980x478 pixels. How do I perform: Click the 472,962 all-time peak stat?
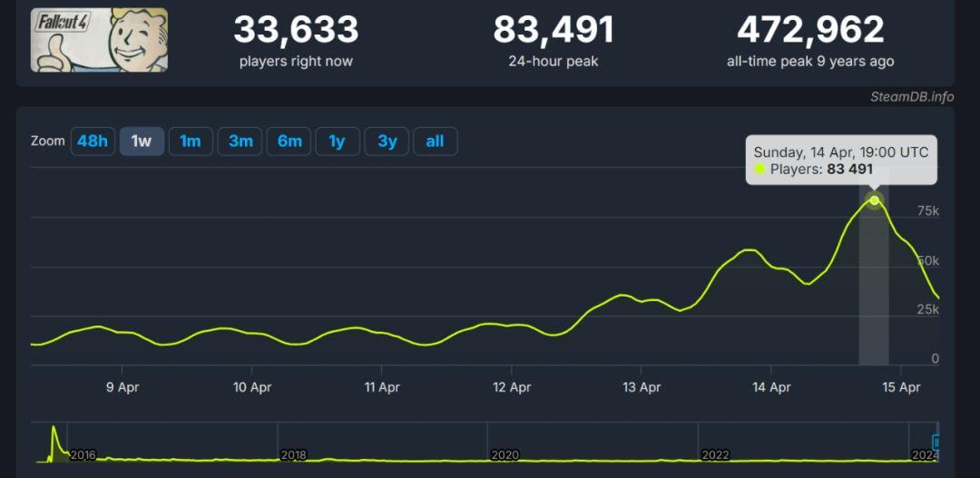coord(809,30)
